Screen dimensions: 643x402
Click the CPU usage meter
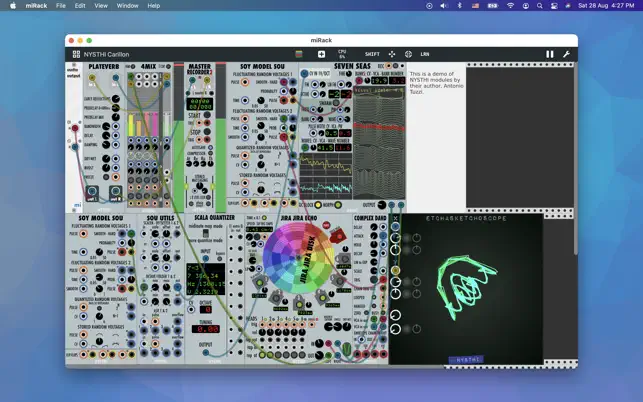point(342,54)
